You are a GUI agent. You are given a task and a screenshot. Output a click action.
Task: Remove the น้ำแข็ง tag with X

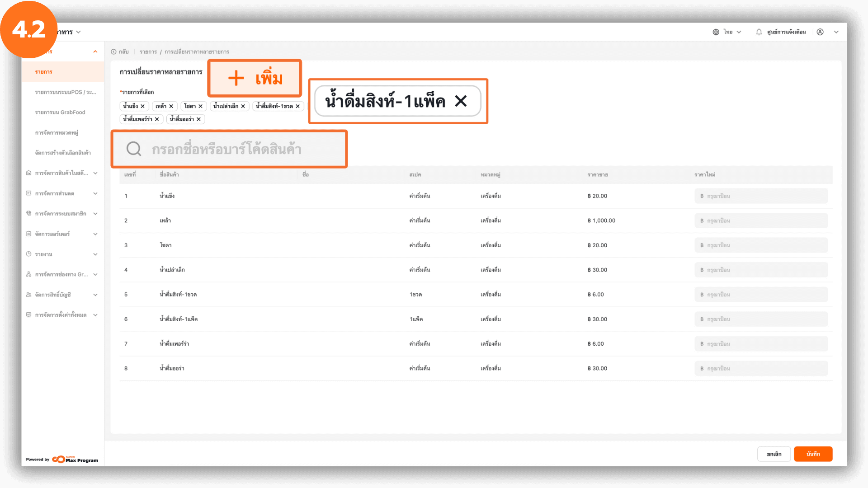tap(143, 106)
